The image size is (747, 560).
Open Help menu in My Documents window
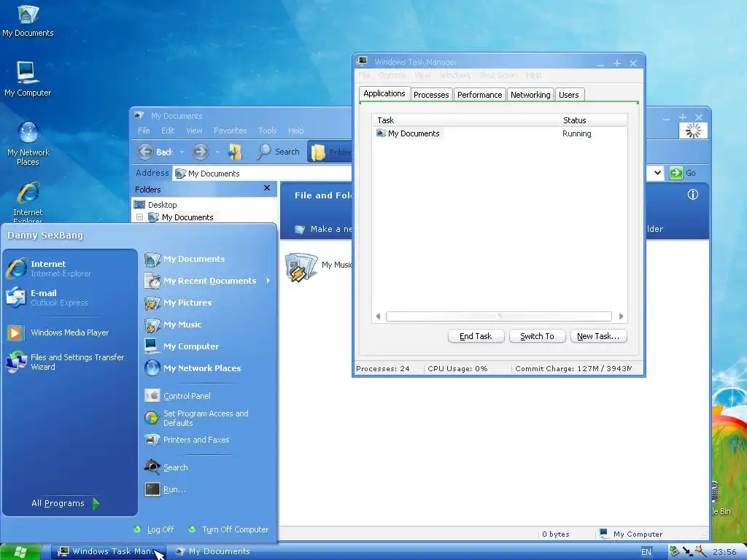295,131
